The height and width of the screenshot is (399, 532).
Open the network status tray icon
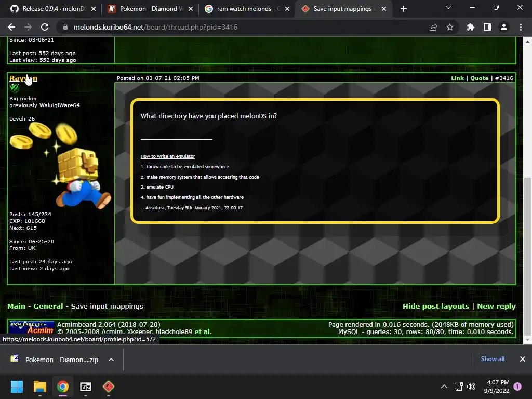(459, 387)
